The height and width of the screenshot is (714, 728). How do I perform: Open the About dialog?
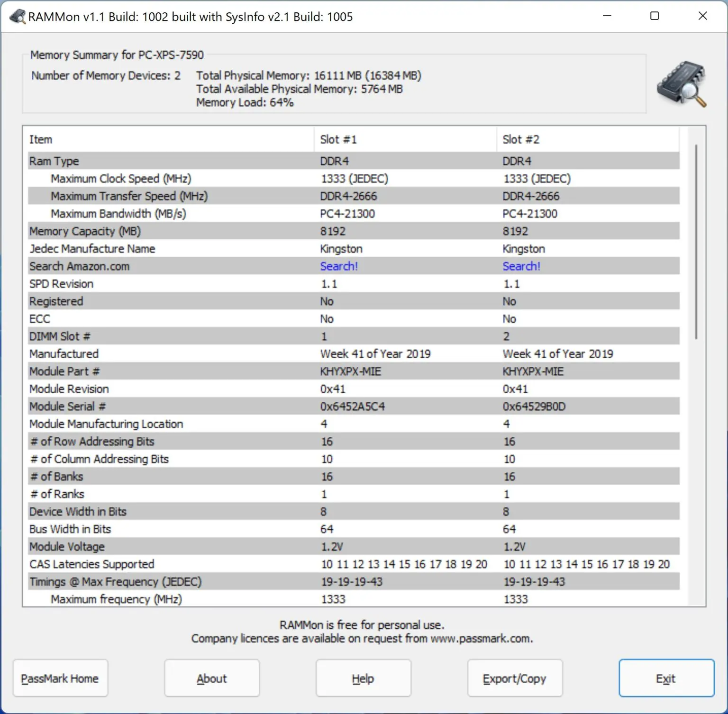[x=212, y=678]
